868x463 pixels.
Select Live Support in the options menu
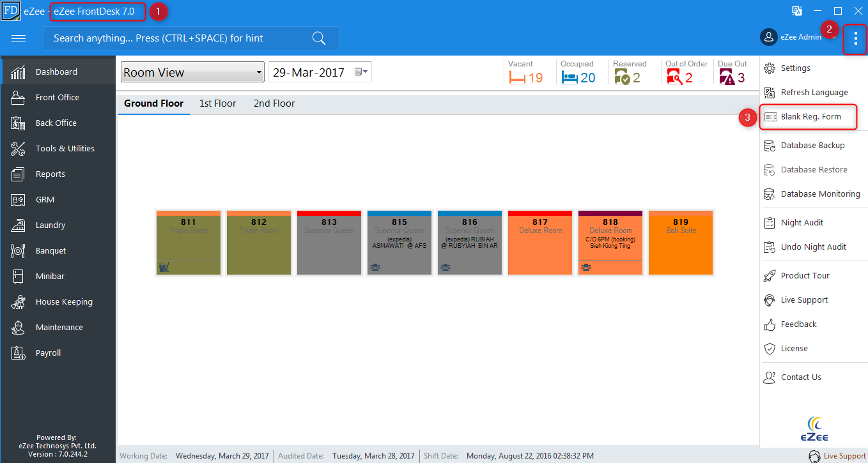tap(814, 300)
